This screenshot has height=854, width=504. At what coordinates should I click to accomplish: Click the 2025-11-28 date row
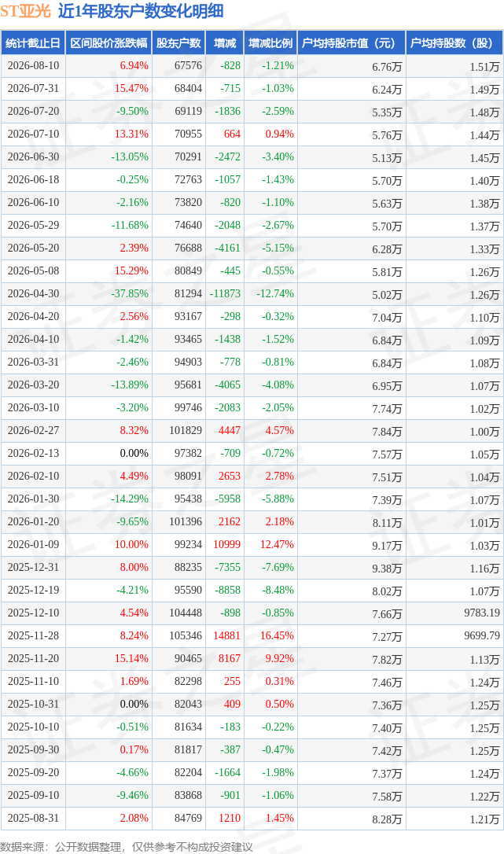[x=252, y=635]
